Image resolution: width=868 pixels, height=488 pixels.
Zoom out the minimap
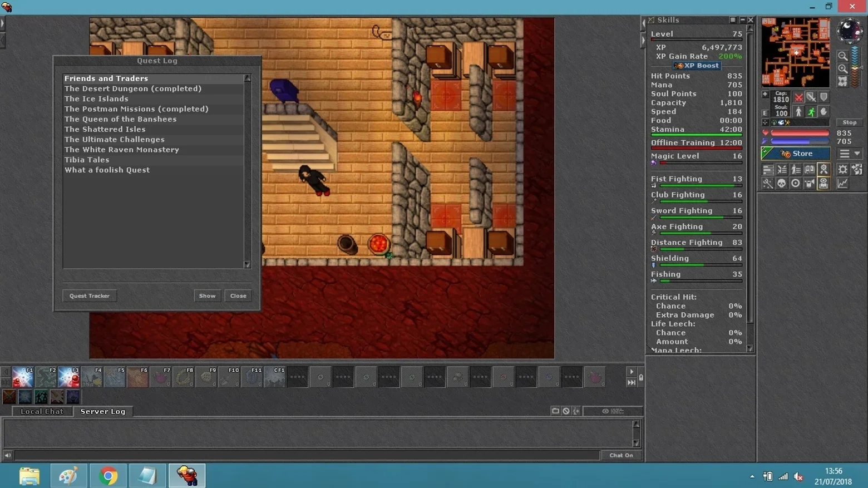tap(843, 56)
